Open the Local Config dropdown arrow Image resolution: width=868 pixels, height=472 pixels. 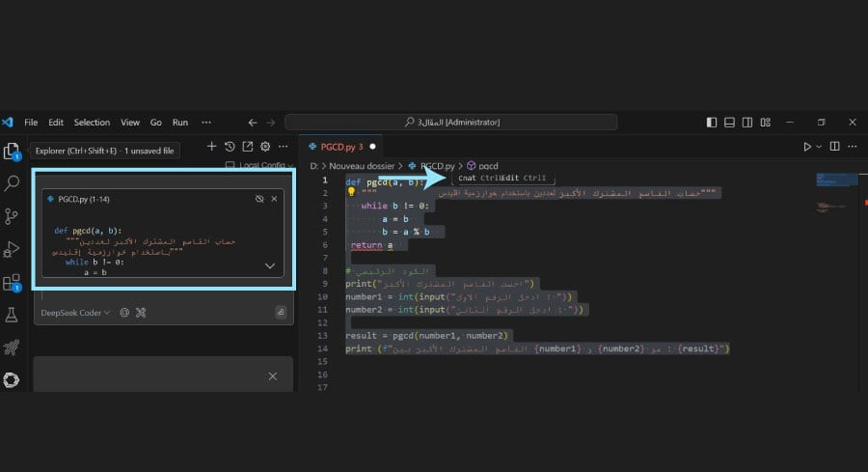pos(290,165)
